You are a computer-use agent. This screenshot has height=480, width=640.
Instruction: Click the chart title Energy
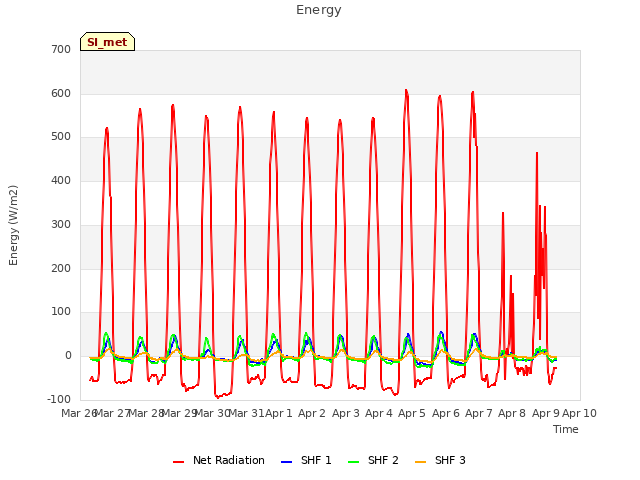coord(319,10)
